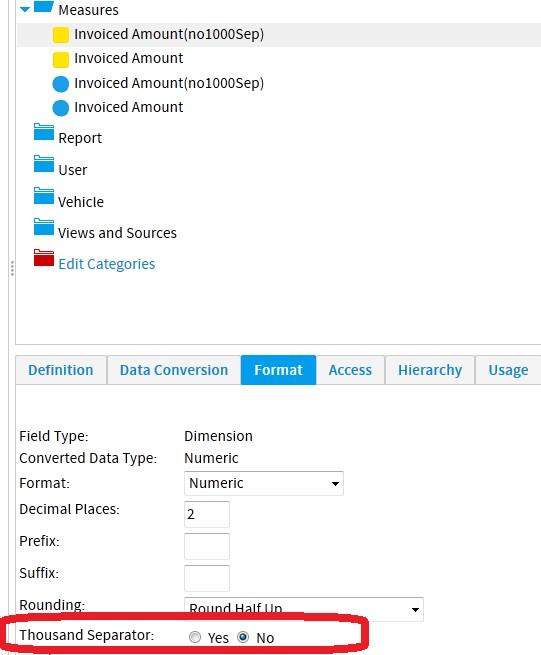This screenshot has height=655, width=541.
Task: Switch to the Definition tab
Action: click(61, 370)
